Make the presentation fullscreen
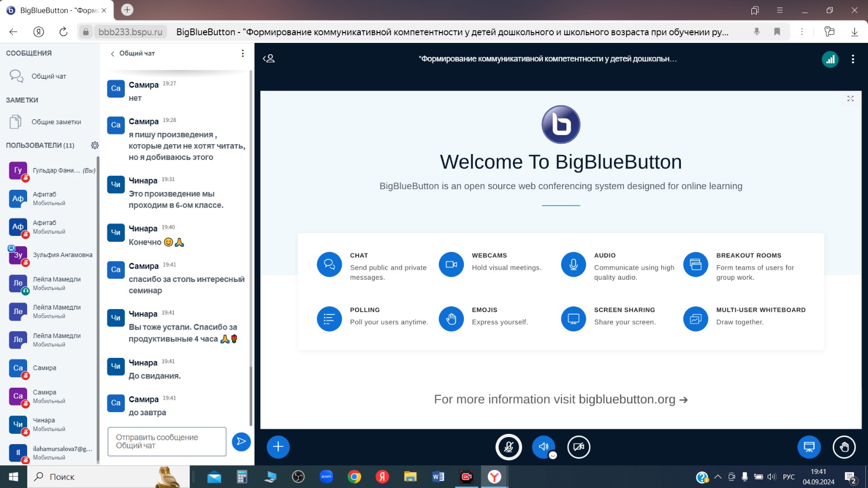The width and height of the screenshot is (868, 488). pos(850,99)
